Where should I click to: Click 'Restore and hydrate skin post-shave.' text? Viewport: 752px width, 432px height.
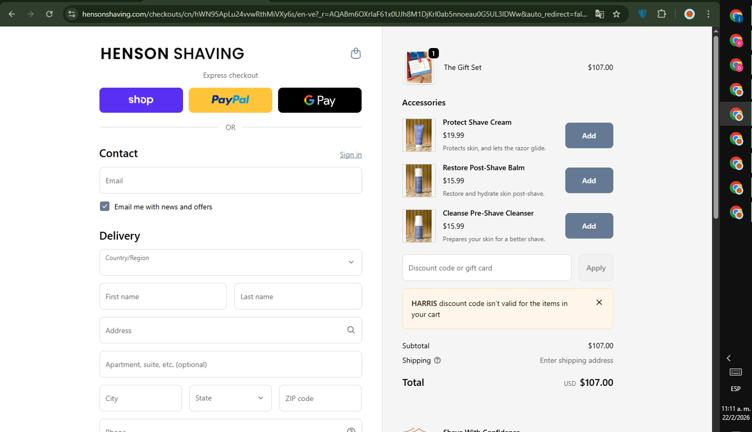coord(493,193)
